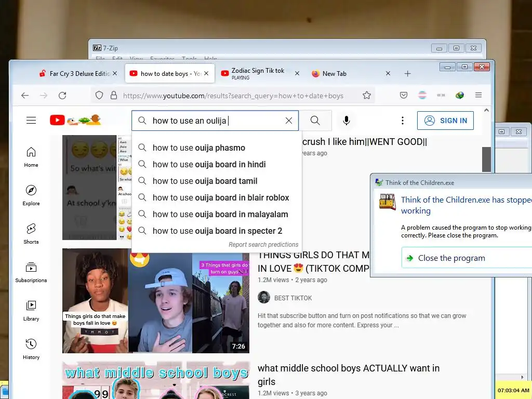
Task: Click the browser back arrow
Action: 25,96
